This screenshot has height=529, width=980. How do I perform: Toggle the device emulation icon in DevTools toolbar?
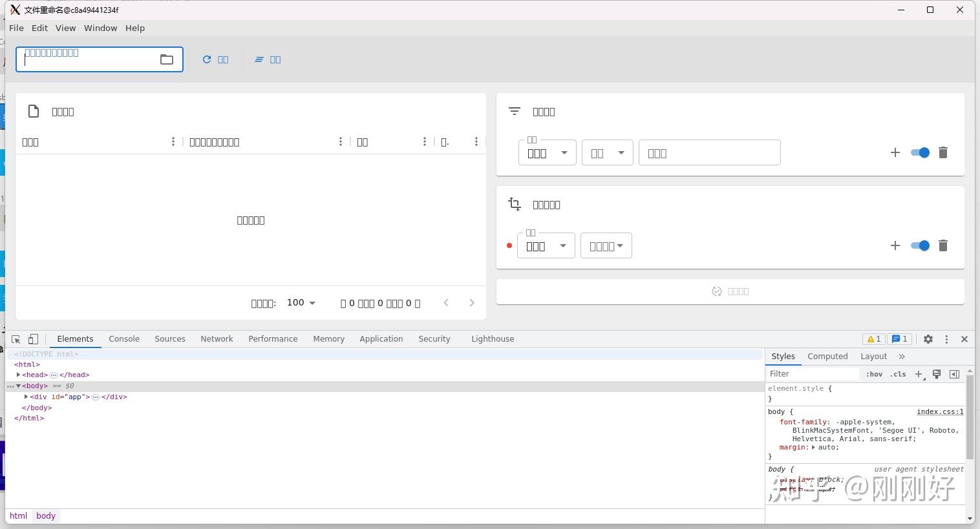[x=33, y=338]
